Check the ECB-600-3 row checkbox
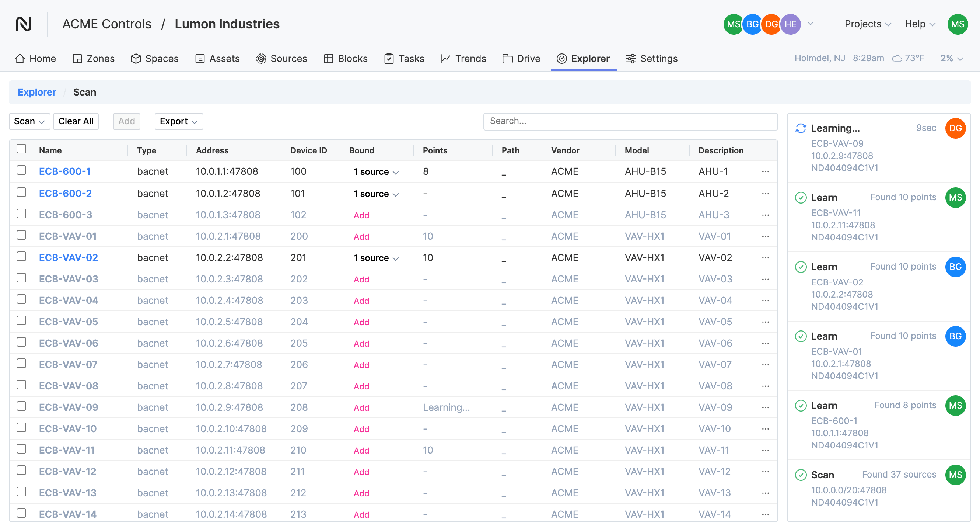The height and width of the screenshot is (531, 980). click(x=21, y=214)
